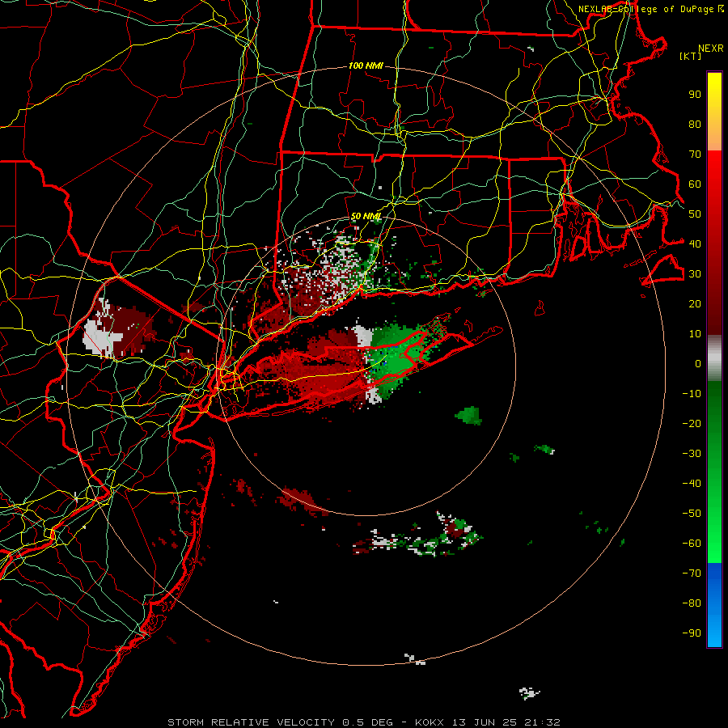The image size is (728, 728).
Task: Click the 80 value on velocity scale
Action: tap(695, 125)
